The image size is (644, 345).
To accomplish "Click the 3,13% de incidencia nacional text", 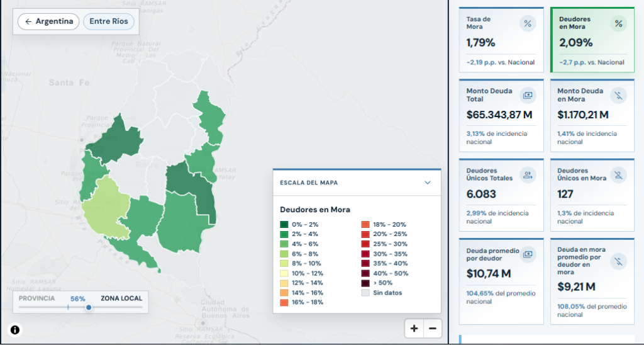I will coord(497,138).
